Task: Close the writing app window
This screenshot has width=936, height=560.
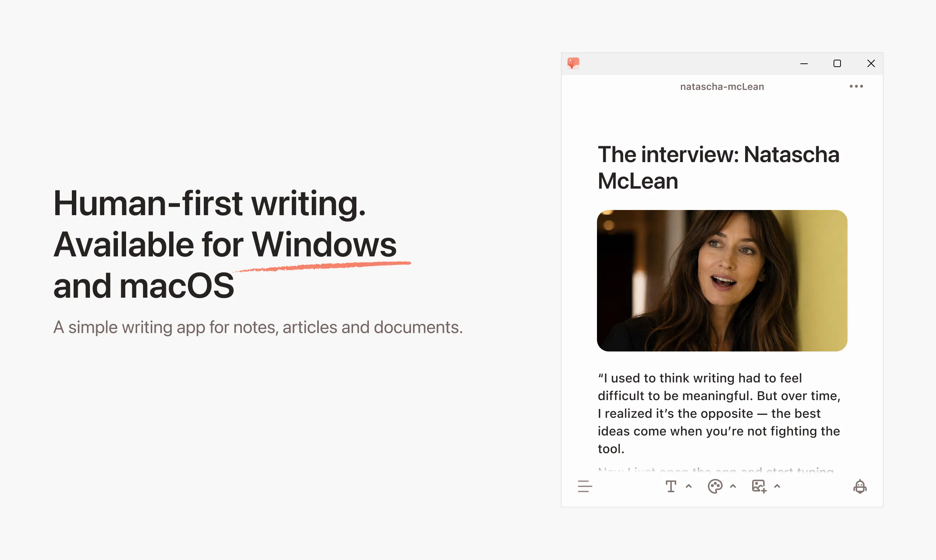Action: 871,64
